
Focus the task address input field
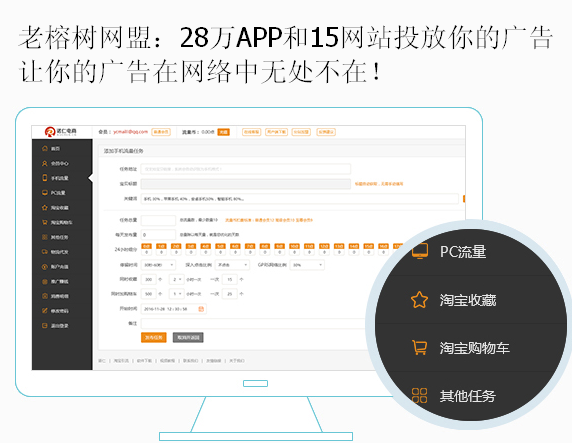point(246,169)
